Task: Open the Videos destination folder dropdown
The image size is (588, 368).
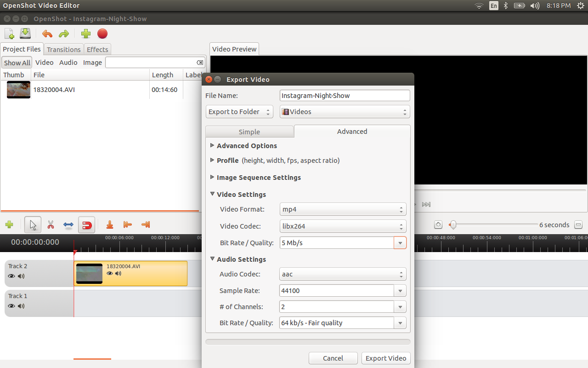Action: click(x=345, y=112)
